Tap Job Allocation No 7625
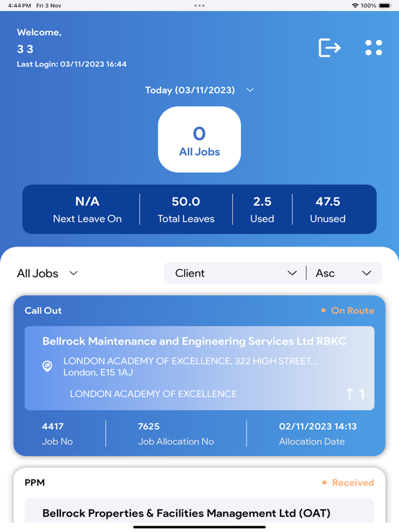Image resolution: width=399 pixels, height=532 pixels. [176, 434]
